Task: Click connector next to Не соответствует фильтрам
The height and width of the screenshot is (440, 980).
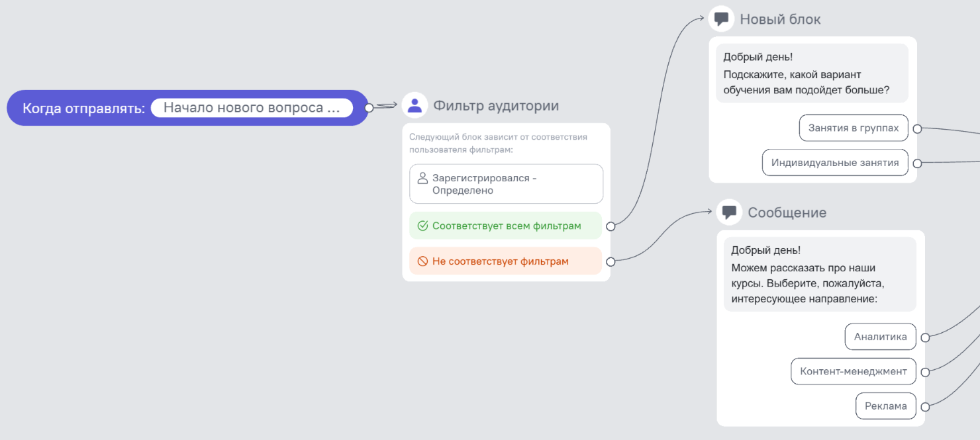Action: tap(611, 261)
